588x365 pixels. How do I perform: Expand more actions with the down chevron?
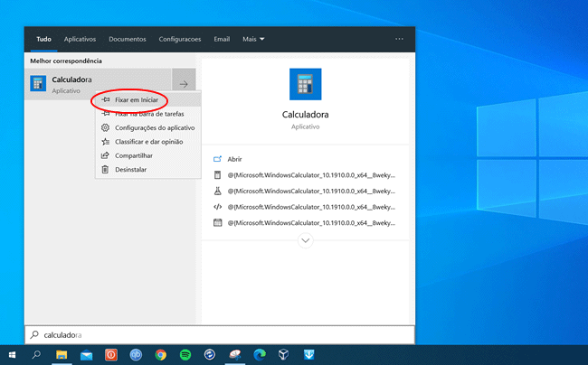[305, 240]
